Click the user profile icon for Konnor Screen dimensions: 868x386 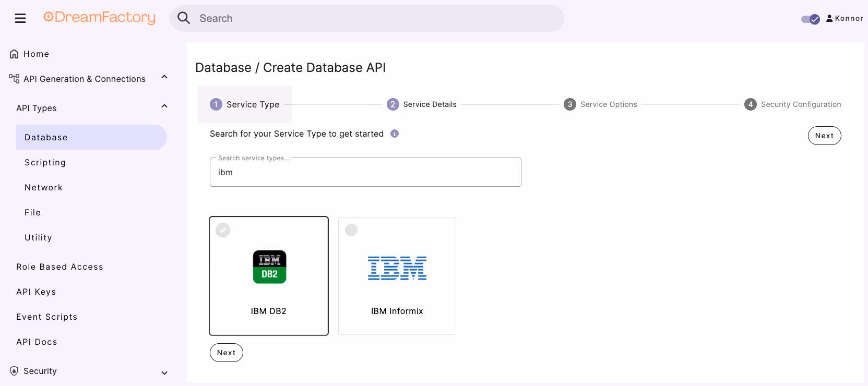tap(829, 18)
